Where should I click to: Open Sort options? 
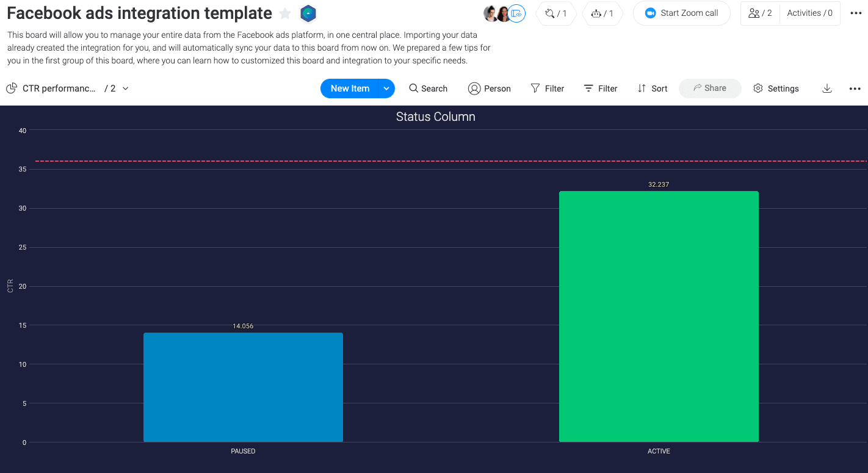click(x=653, y=88)
